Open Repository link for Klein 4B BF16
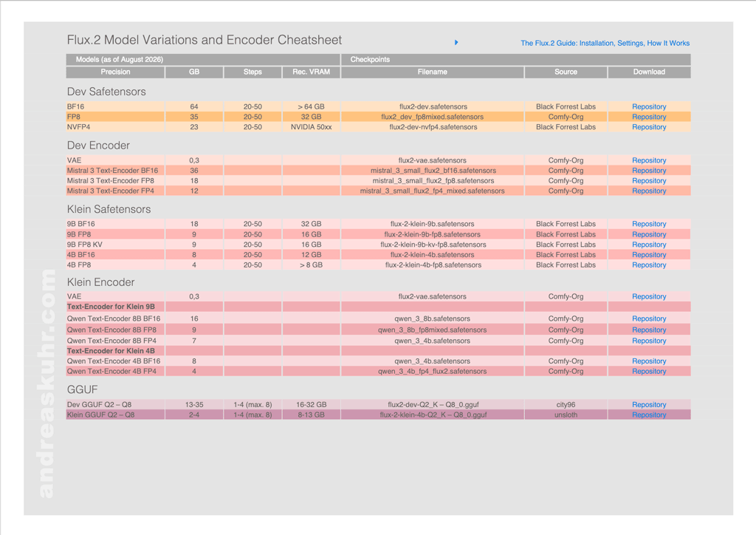The width and height of the screenshot is (756, 535). [x=649, y=255]
